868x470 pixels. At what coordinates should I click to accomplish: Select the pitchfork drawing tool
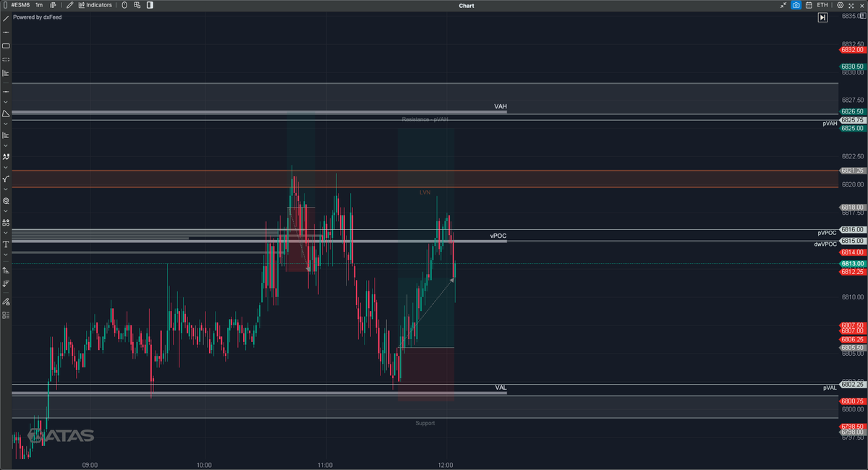pyautogui.click(x=6, y=178)
